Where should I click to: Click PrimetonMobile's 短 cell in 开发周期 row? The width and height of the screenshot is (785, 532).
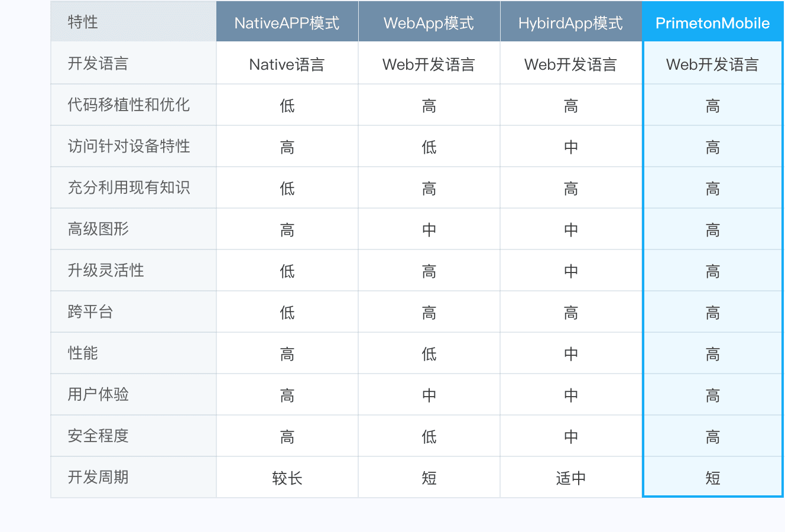tap(712, 478)
